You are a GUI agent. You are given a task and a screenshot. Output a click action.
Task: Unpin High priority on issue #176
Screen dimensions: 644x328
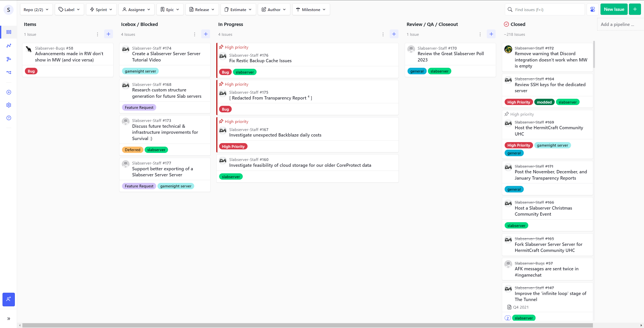point(221,47)
